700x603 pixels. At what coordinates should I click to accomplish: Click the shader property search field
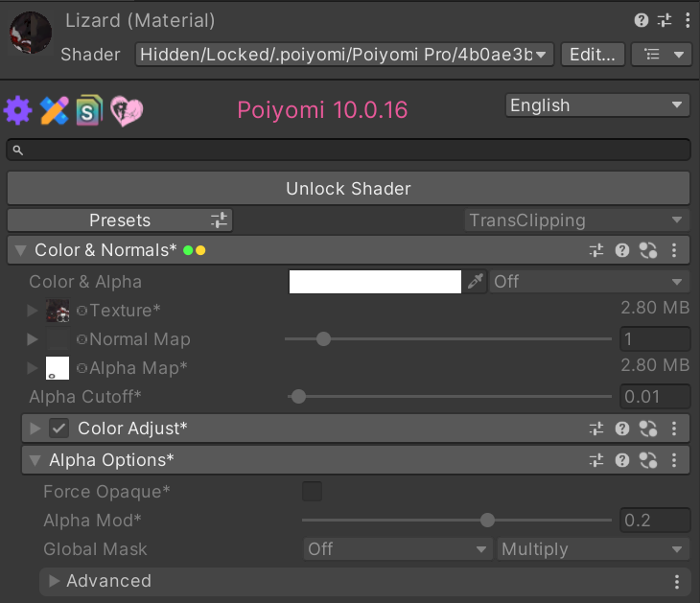click(348, 150)
